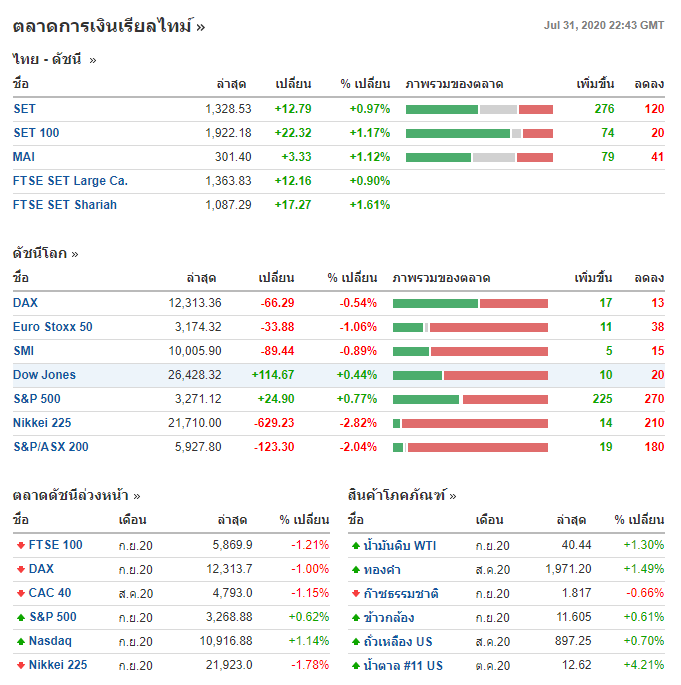Click the green up arrow beside น้ำมันดิบ WTI
This screenshot has height=685, width=681.
point(355,545)
